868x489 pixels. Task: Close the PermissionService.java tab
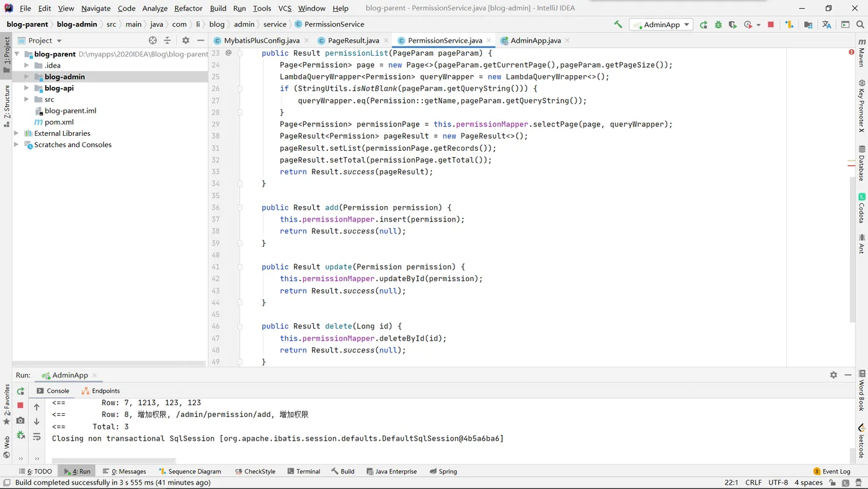pyautogui.click(x=489, y=40)
